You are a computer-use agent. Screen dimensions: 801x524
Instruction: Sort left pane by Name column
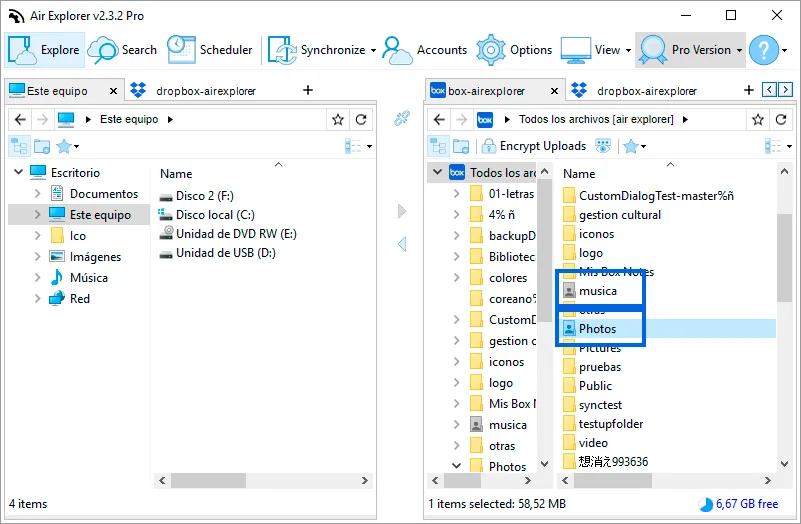[x=176, y=174]
